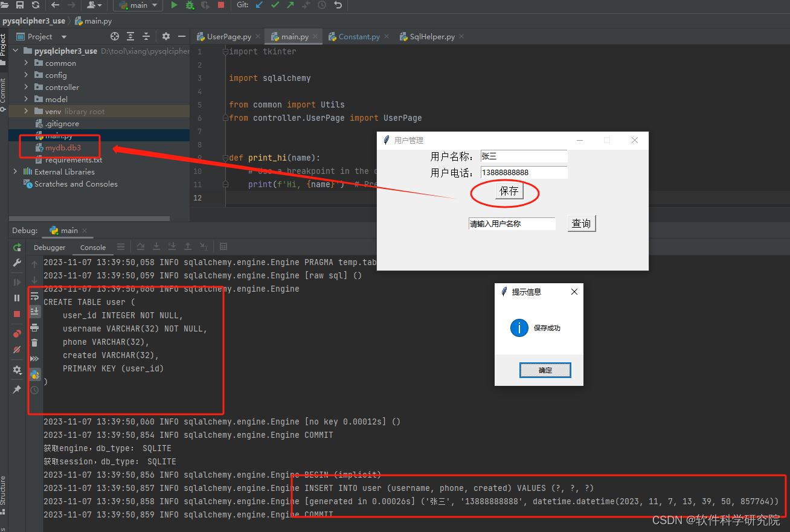Toggle the Python console prompt icon

pyautogui.click(x=34, y=374)
